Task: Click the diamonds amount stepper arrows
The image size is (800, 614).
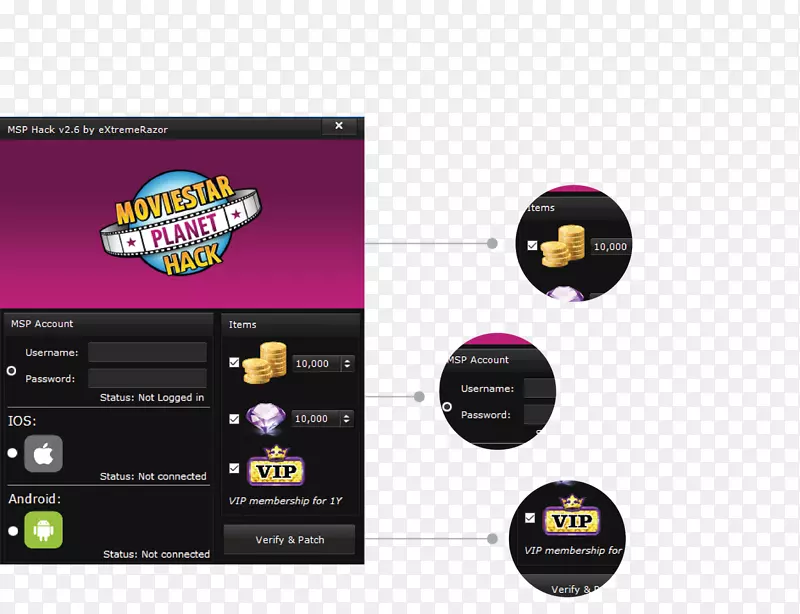Action: (346, 419)
